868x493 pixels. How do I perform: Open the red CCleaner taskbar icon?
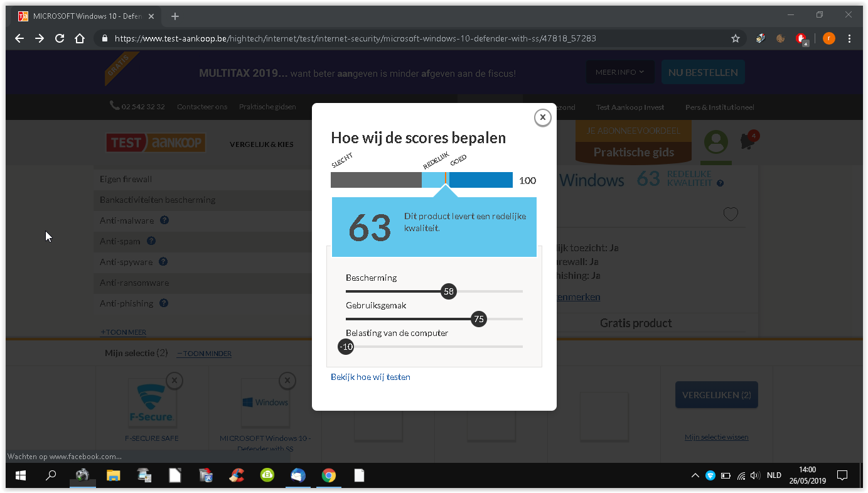point(236,475)
